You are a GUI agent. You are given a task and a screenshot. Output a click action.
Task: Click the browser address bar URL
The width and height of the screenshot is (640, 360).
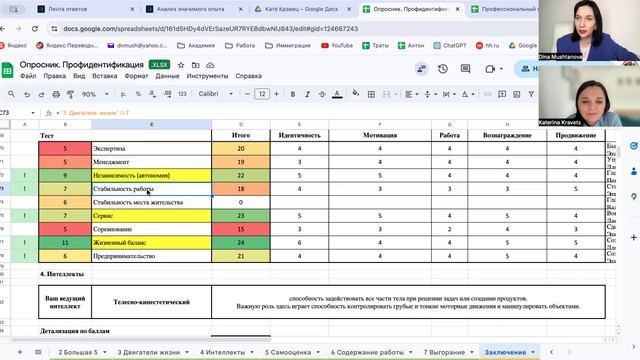211,29
